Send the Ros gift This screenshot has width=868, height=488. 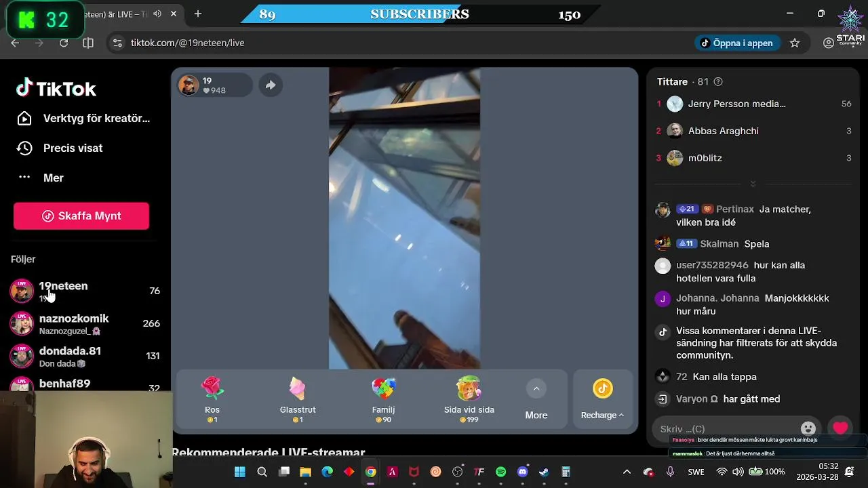[212, 400]
